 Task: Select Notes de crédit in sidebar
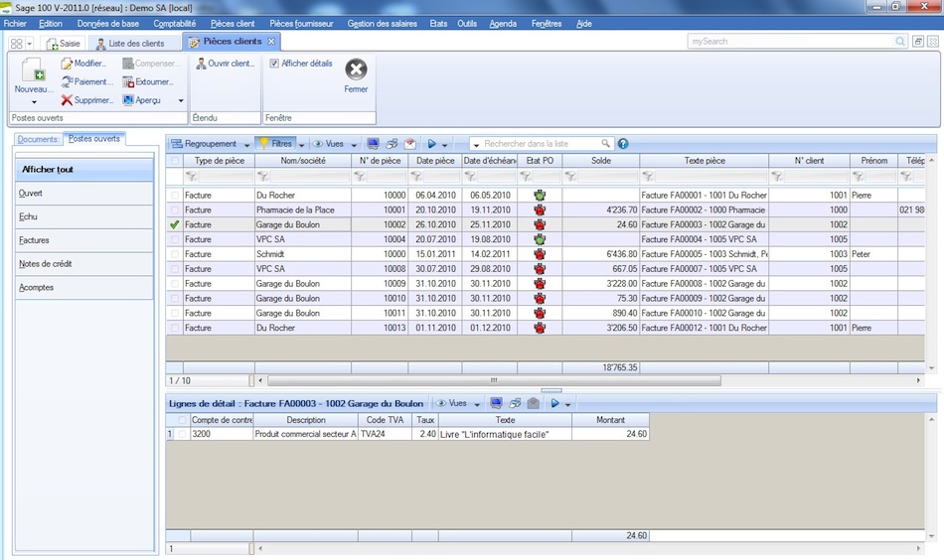pos(84,263)
